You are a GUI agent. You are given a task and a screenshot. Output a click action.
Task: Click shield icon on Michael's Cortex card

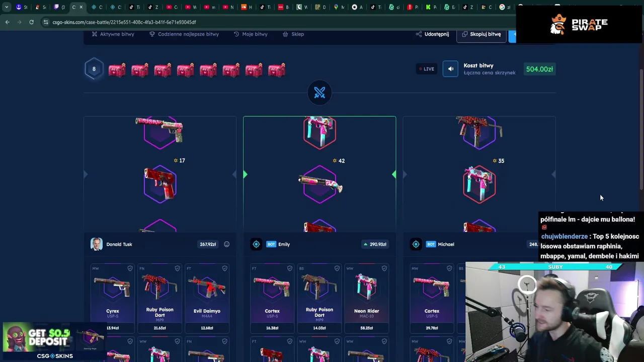tap(449, 268)
